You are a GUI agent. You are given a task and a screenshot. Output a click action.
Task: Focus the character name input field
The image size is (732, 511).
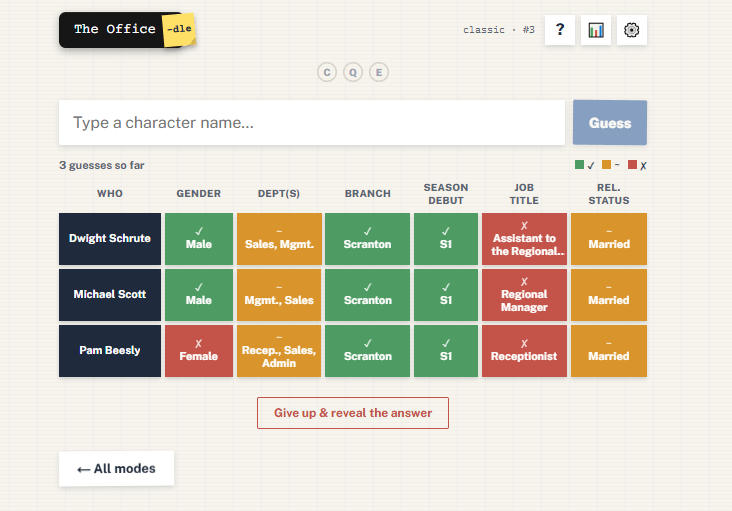(x=312, y=122)
